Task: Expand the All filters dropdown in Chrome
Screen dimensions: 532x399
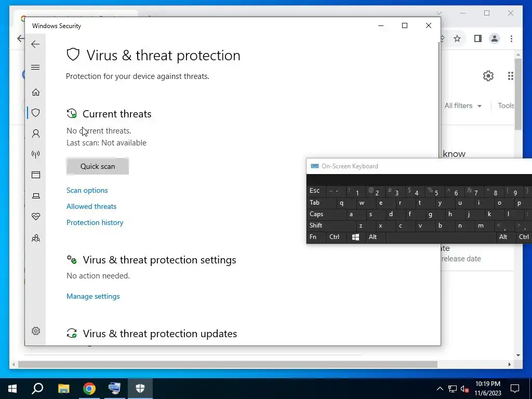Action: [x=463, y=106]
